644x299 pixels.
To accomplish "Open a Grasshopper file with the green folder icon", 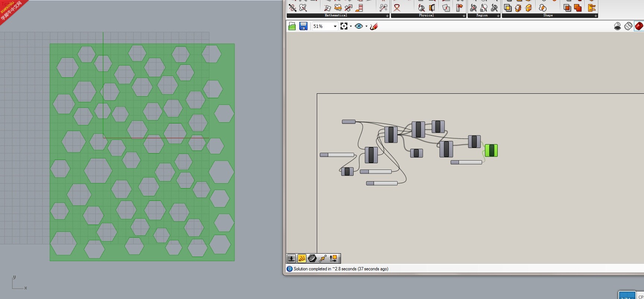I will [x=292, y=26].
